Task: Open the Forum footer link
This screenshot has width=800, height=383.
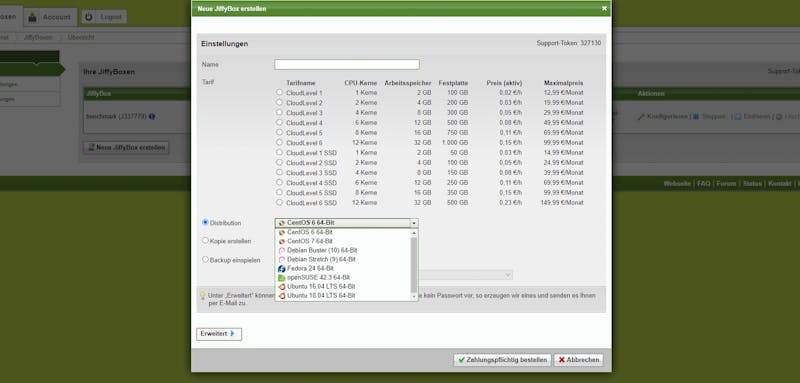Action: 726,184
